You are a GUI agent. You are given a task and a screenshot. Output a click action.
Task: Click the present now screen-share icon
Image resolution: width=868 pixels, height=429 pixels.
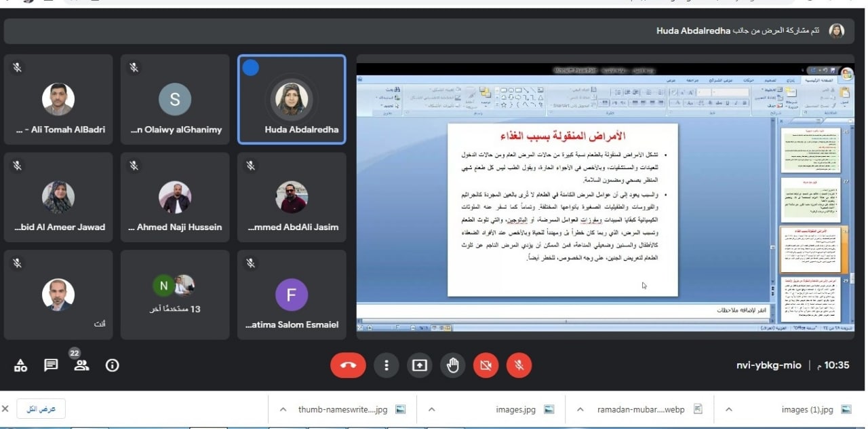tap(420, 365)
